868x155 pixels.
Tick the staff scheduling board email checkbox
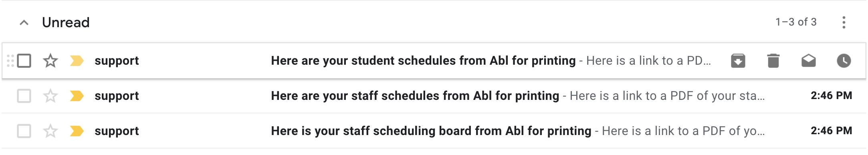(24, 131)
